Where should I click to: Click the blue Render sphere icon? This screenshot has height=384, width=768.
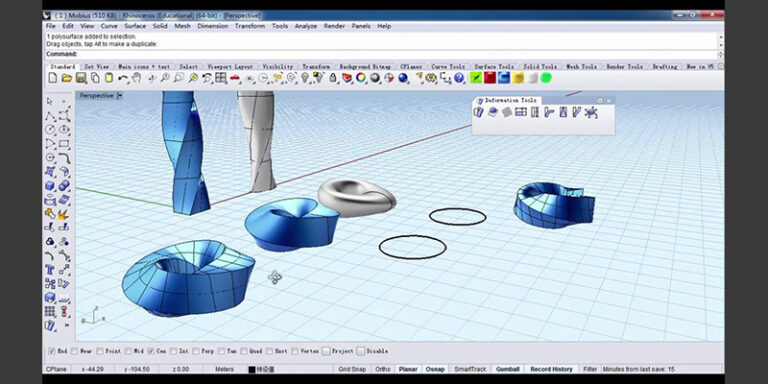(403, 77)
